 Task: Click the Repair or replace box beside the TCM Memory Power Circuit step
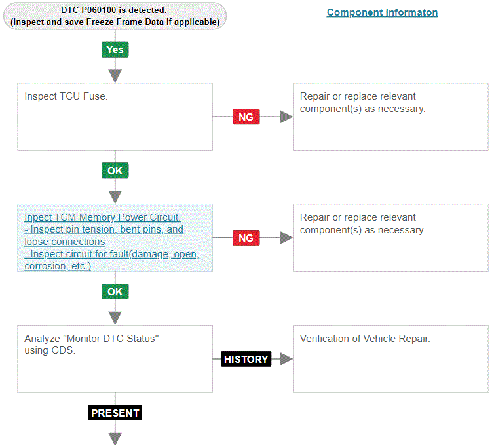tap(390, 238)
